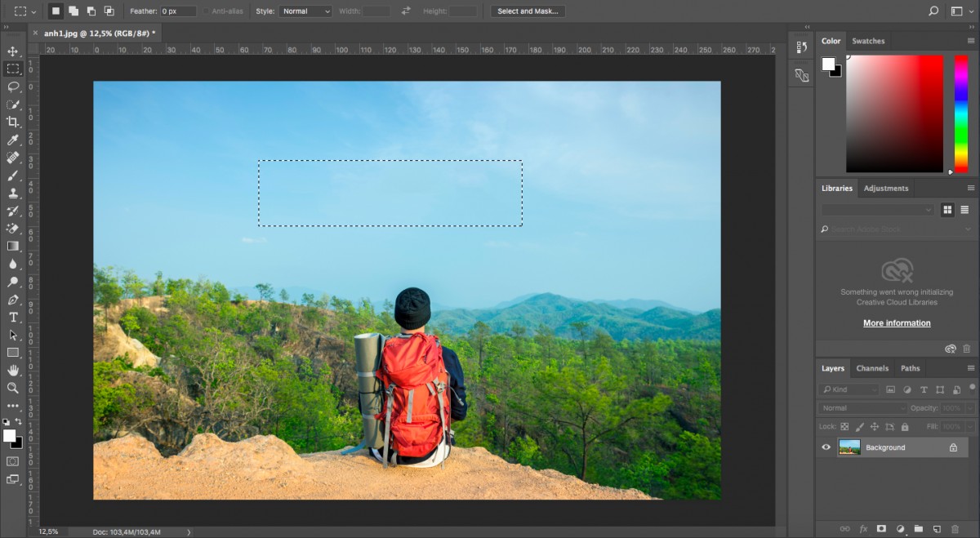Select the Lasso tool
Image resolution: width=980 pixels, height=538 pixels.
[x=13, y=87]
